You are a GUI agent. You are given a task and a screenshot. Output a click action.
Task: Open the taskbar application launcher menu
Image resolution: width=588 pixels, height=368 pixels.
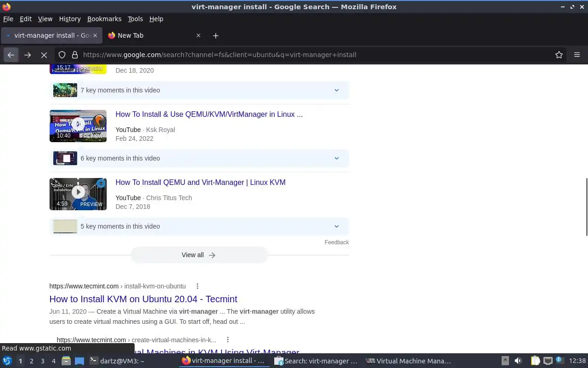tap(7, 361)
